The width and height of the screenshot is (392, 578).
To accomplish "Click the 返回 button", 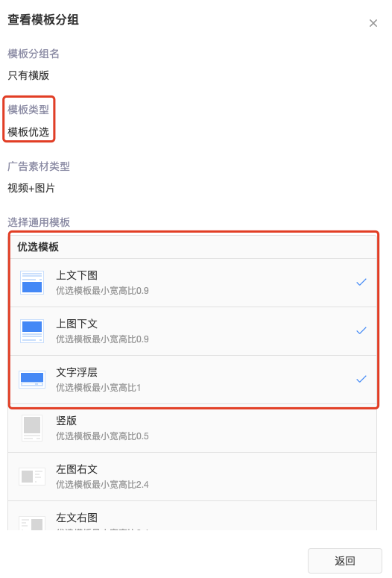I will [345, 561].
